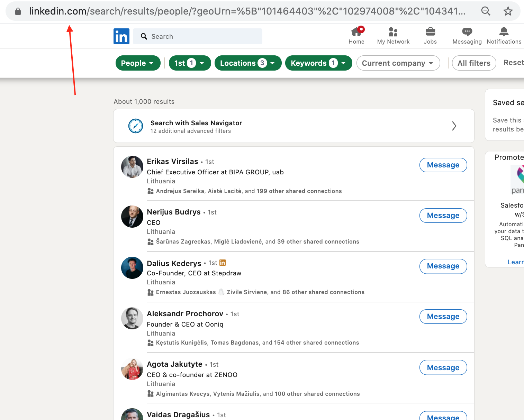Click 'Co-Founder, CEO at Stepdraw' text

(194, 273)
